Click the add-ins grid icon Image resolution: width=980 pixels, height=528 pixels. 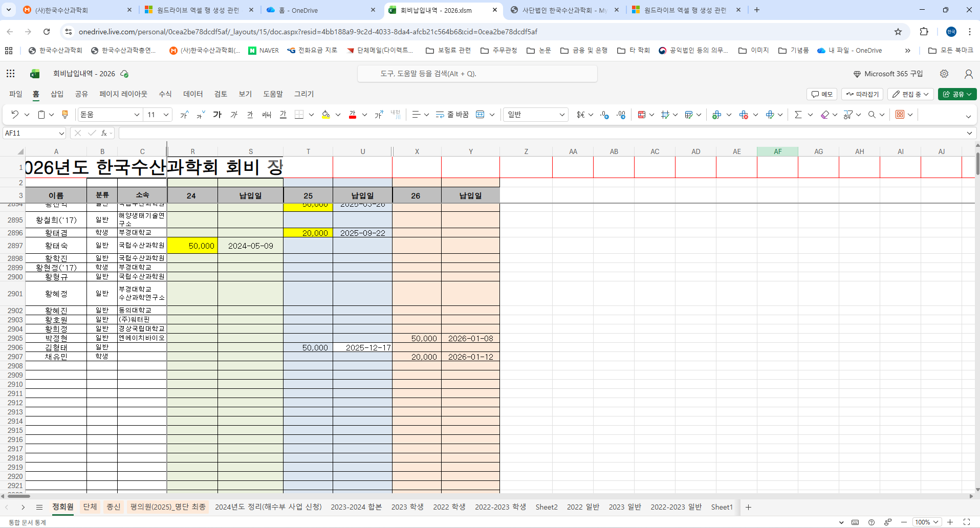(900, 115)
